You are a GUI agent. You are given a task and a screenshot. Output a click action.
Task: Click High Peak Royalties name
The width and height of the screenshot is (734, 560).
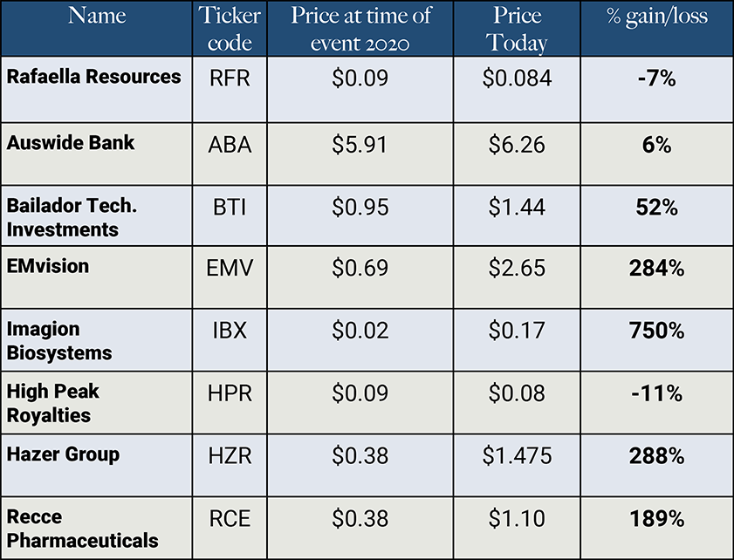pyautogui.click(x=51, y=404)
